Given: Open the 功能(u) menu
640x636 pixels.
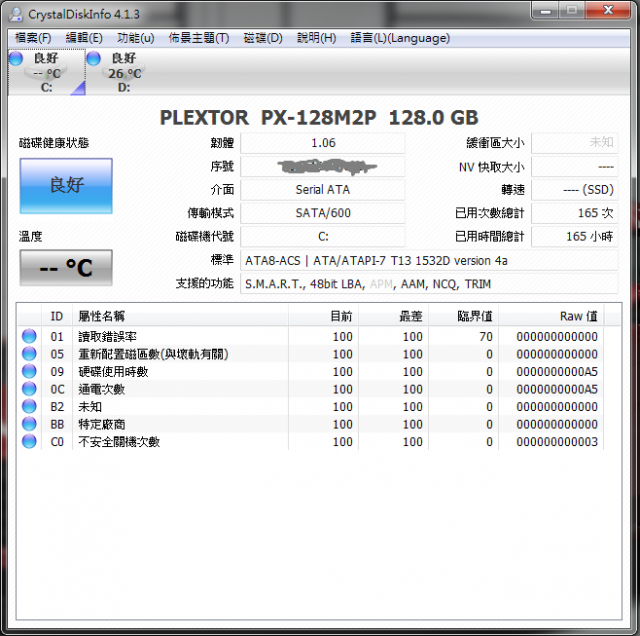Looking at the screenshot, I should pos(136,38).
